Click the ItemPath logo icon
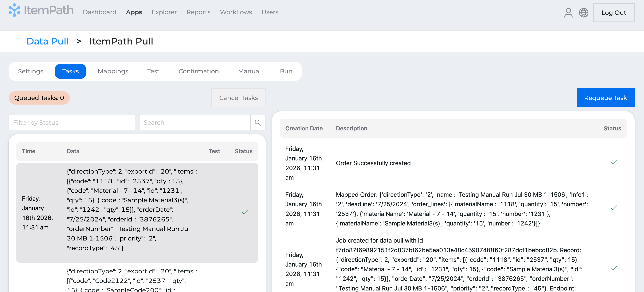 14,10
